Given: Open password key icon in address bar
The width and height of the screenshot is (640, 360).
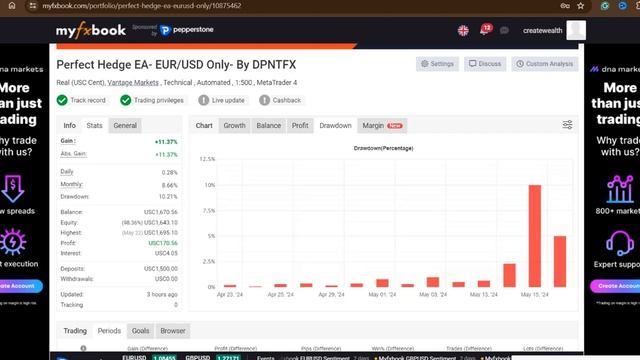Looking at the screenshot, I should [x=565, y=6].
